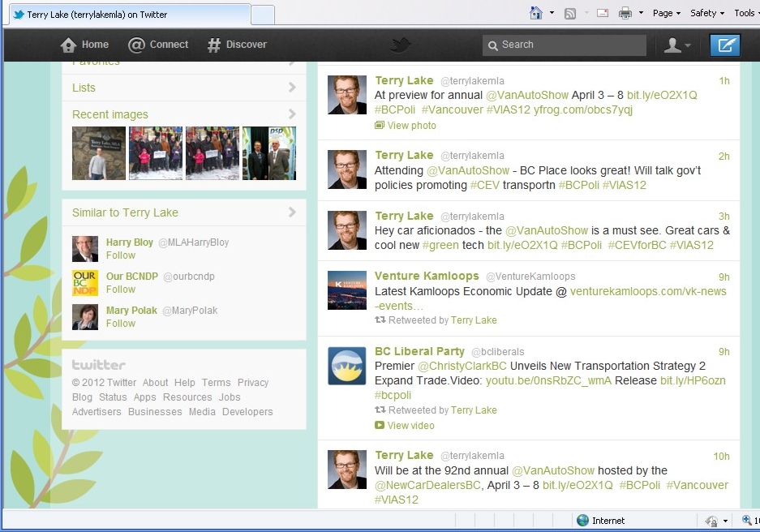The width and height of the screenshot is (760, 532).
Task: Click the Print icon
Action: pos(625,13)
